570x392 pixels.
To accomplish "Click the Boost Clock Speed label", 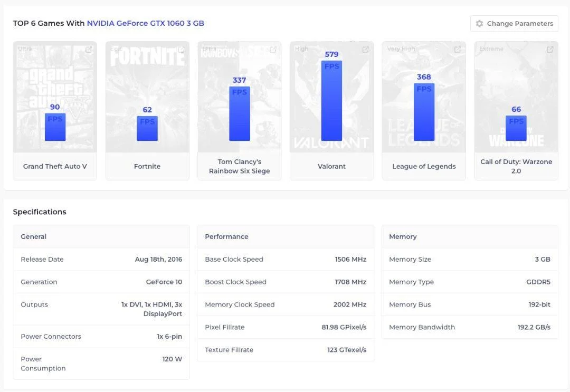I will click(235, 282).
